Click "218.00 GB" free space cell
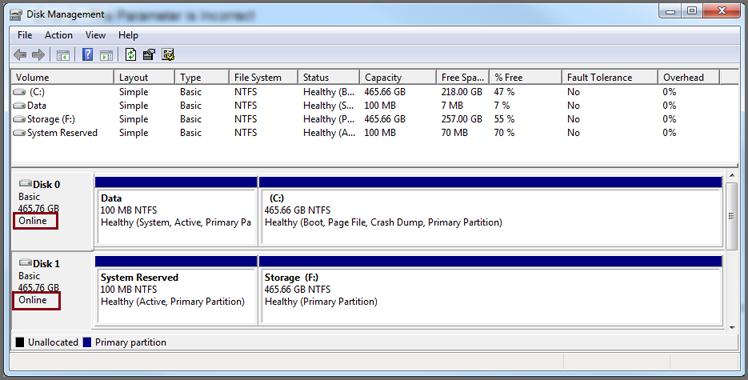Viewport: 748px width, 380px height. click(x=462, y=92)
